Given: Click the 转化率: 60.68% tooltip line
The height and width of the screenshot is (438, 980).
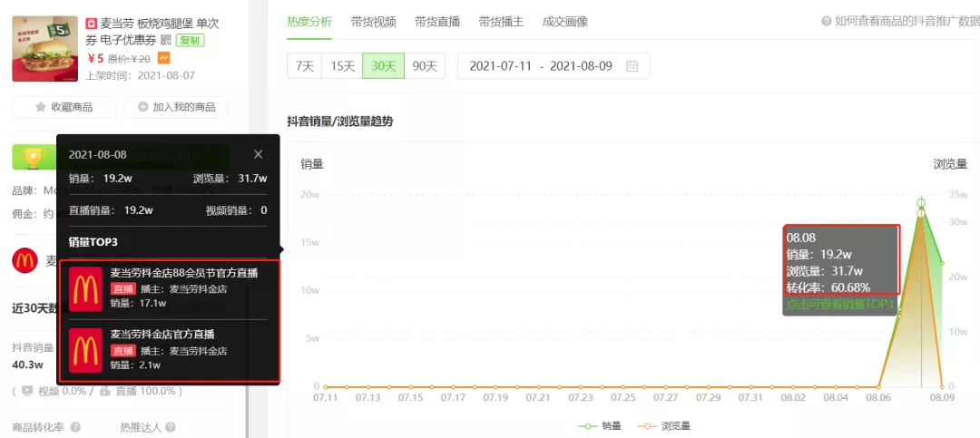Looking at the screenshot, I should click(828, 287).
